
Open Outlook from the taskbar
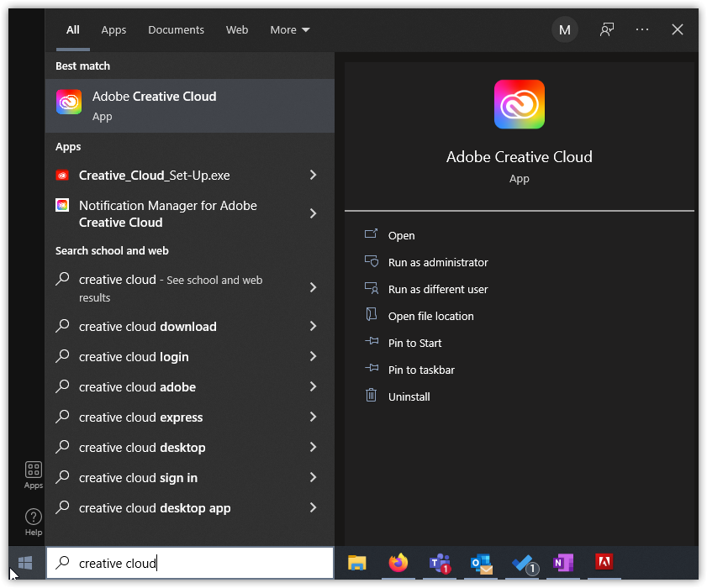coord(481,564)
